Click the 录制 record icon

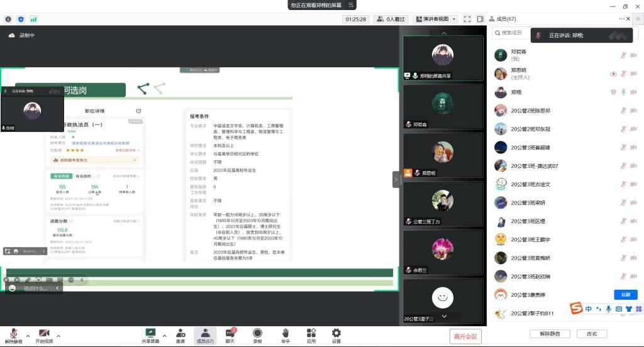pyautogui.click(x=257, y=336)
